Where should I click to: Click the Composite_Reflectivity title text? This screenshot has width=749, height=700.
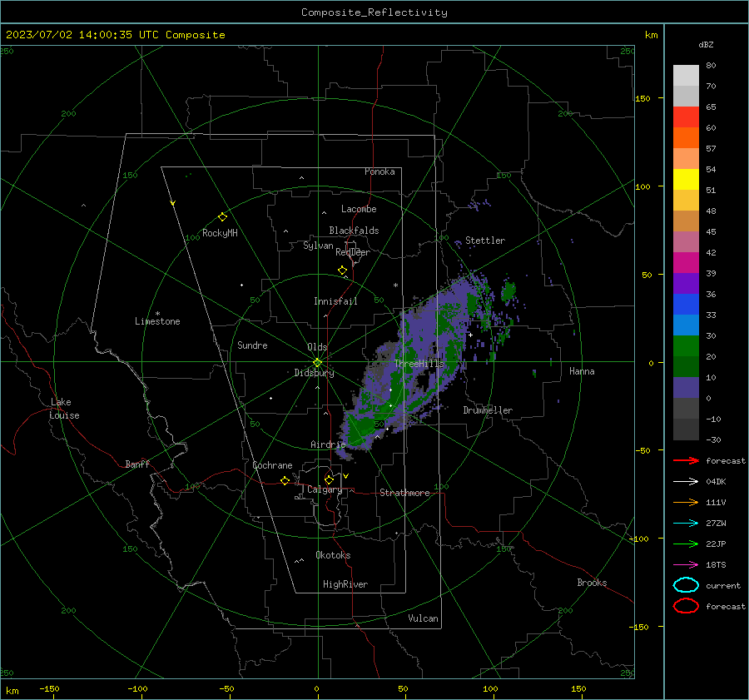tap(374, 12)
